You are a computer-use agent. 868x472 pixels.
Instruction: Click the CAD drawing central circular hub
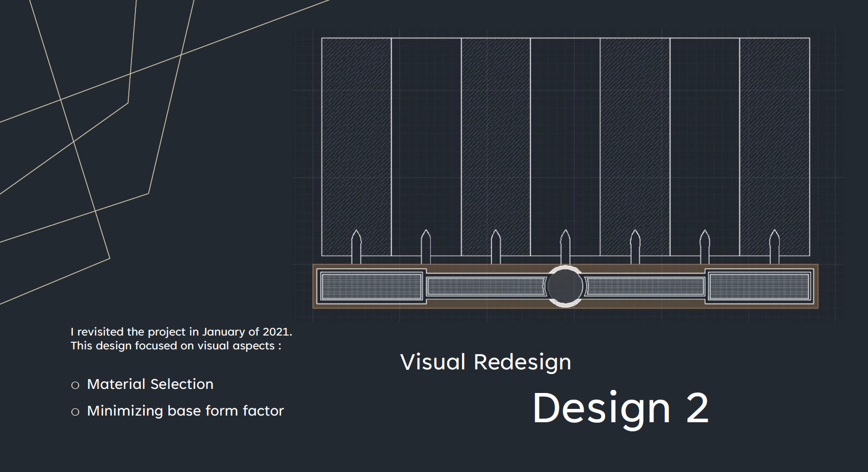(x=565, y=286)
